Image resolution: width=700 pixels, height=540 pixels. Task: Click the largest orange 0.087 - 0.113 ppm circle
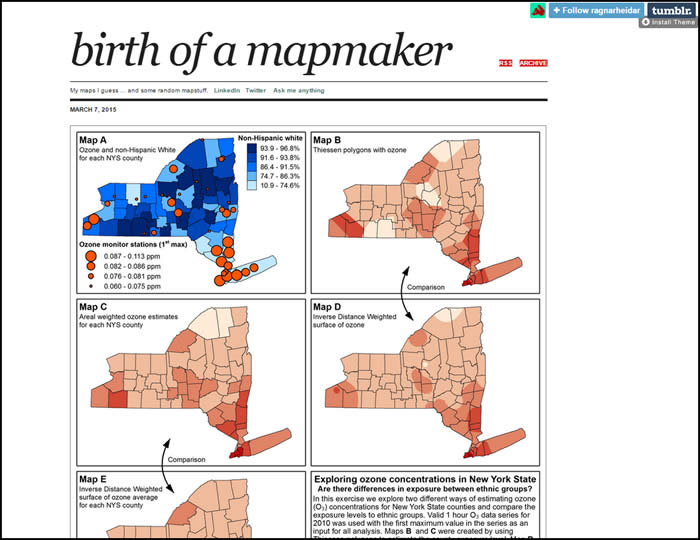point(91,257)
